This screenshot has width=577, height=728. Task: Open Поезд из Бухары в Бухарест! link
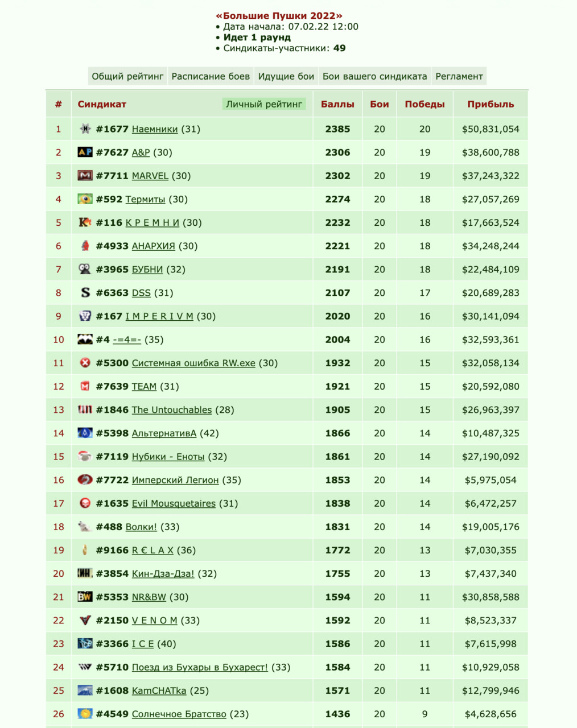[x=200, y=667]
